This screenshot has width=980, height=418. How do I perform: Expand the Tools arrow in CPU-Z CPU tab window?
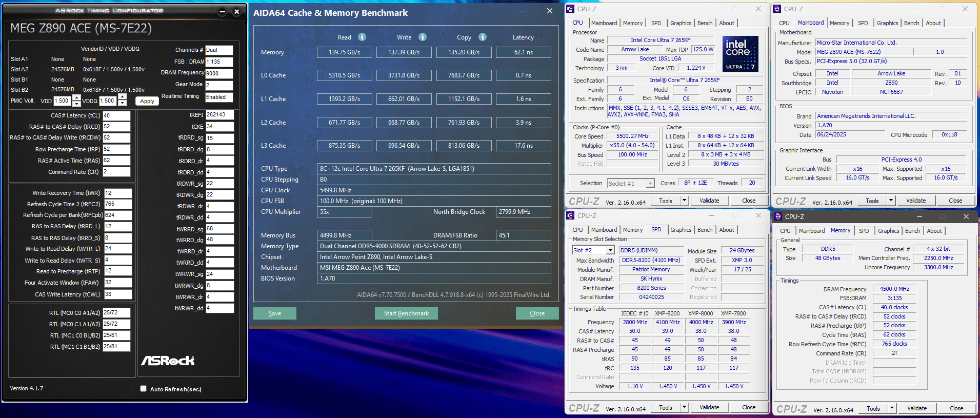[684, 201]
